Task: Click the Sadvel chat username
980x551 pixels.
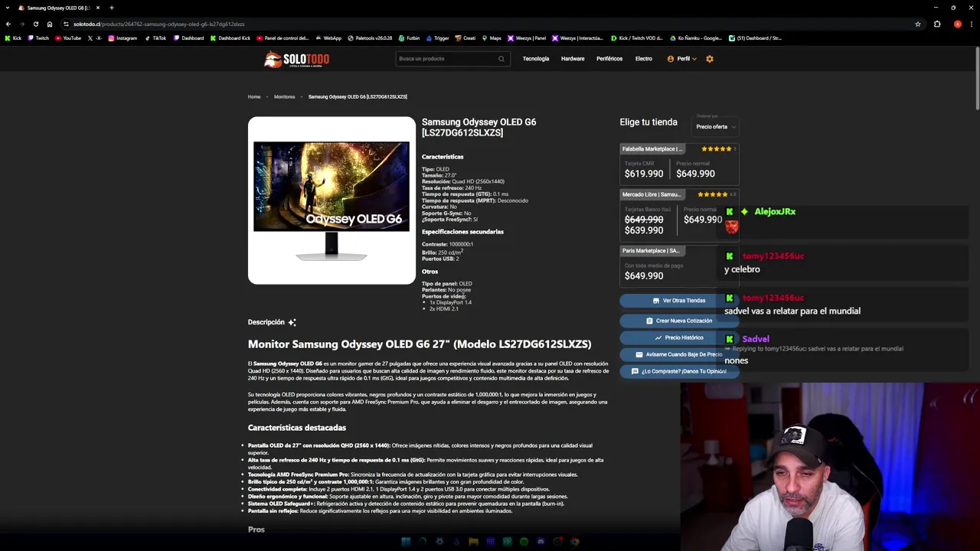Action: [756, 339]
